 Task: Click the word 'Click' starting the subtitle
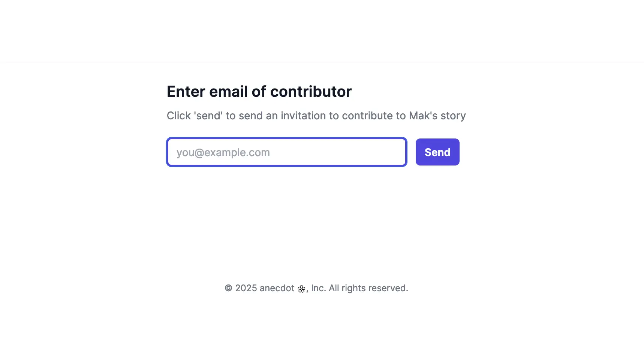point(179,116)
